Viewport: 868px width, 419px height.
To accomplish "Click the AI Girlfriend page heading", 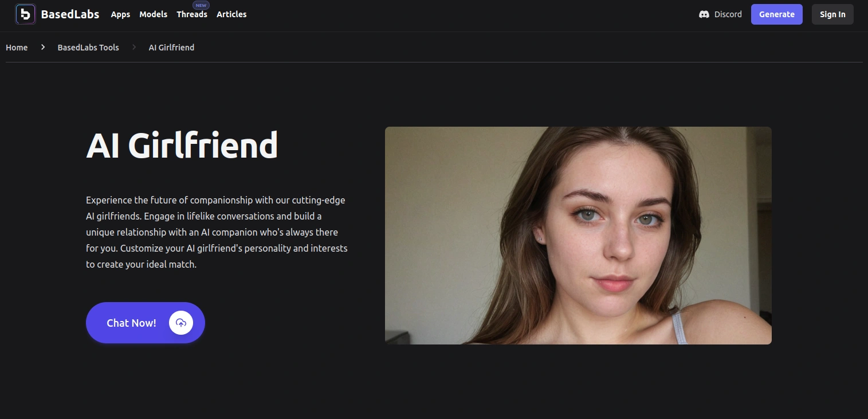I will 182,144.
